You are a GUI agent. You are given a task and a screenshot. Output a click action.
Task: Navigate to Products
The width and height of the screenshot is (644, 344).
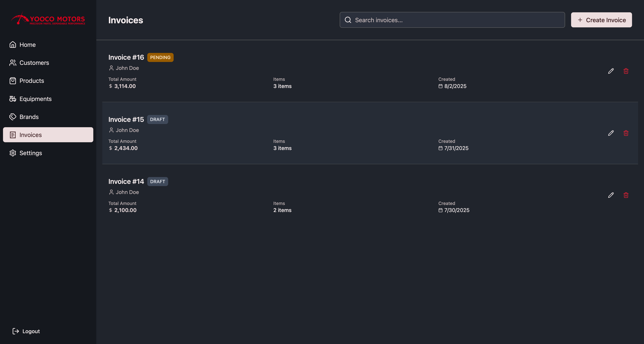[32, 81]
